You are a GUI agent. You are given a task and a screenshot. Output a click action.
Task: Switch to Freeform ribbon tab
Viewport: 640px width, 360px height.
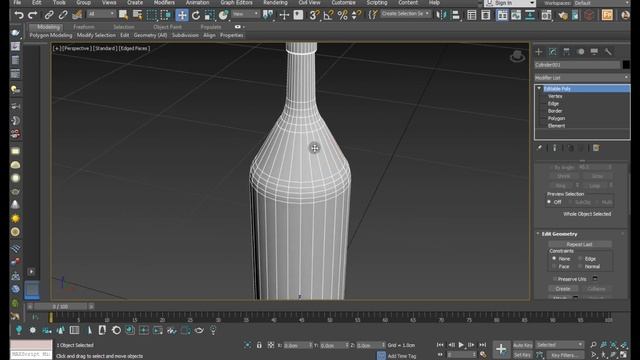coord(84,27)
